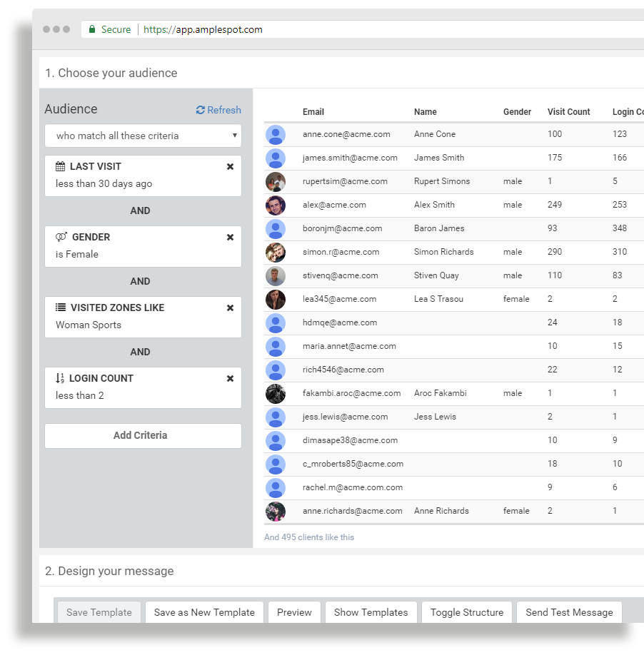Sort table by Visit Count column

pos(568,112)
